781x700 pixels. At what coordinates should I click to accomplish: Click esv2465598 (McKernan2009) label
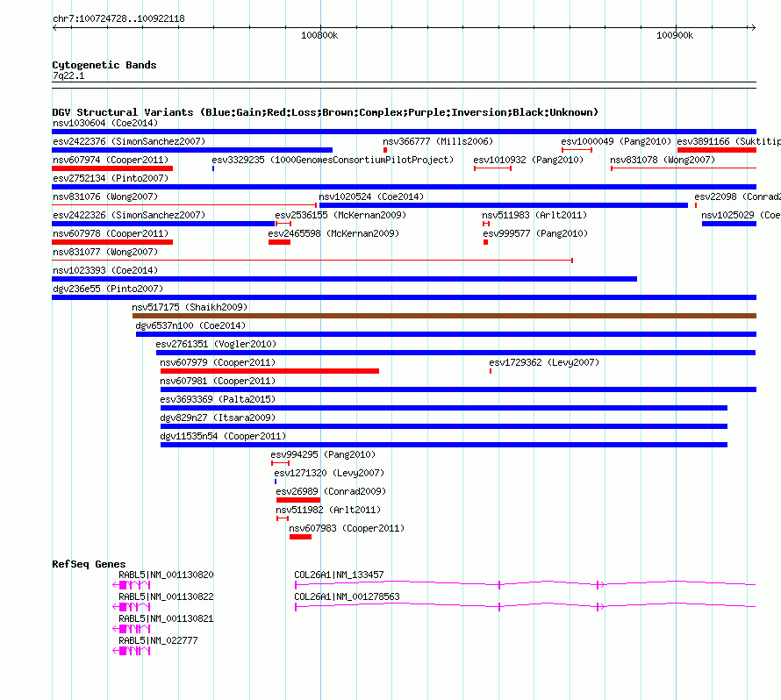click(333, 233)
